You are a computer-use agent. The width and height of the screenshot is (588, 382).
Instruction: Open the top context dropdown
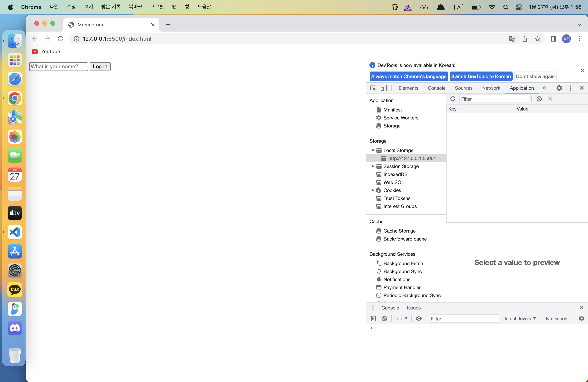click(x=401, y=319)
